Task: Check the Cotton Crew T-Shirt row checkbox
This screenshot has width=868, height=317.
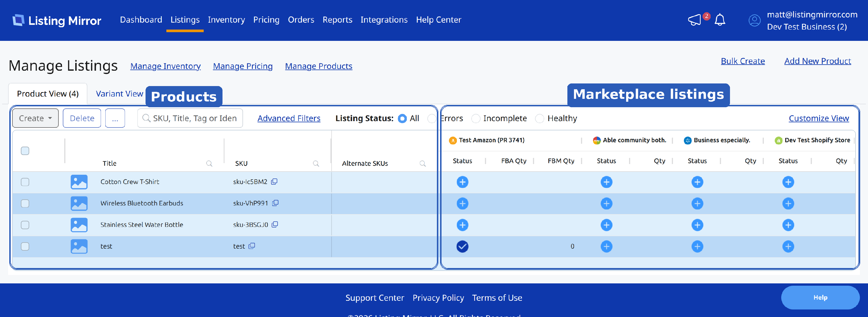Action: [x=25, y=182]
